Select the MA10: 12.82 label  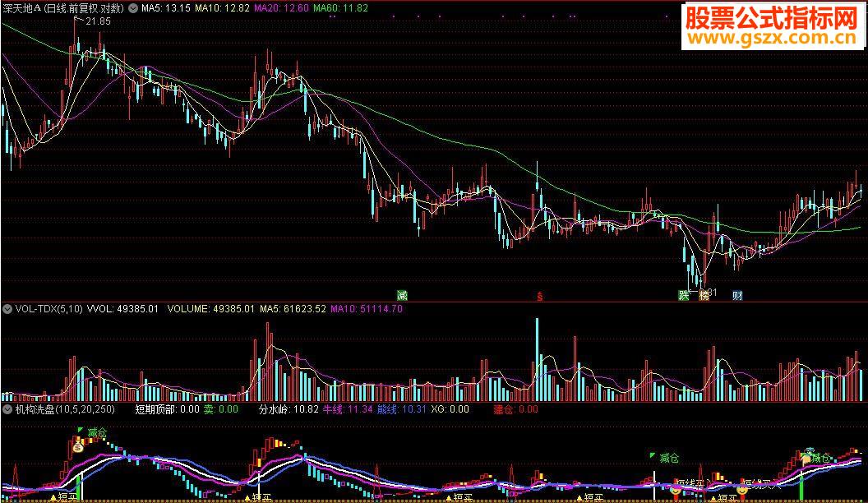coord(222,8)
